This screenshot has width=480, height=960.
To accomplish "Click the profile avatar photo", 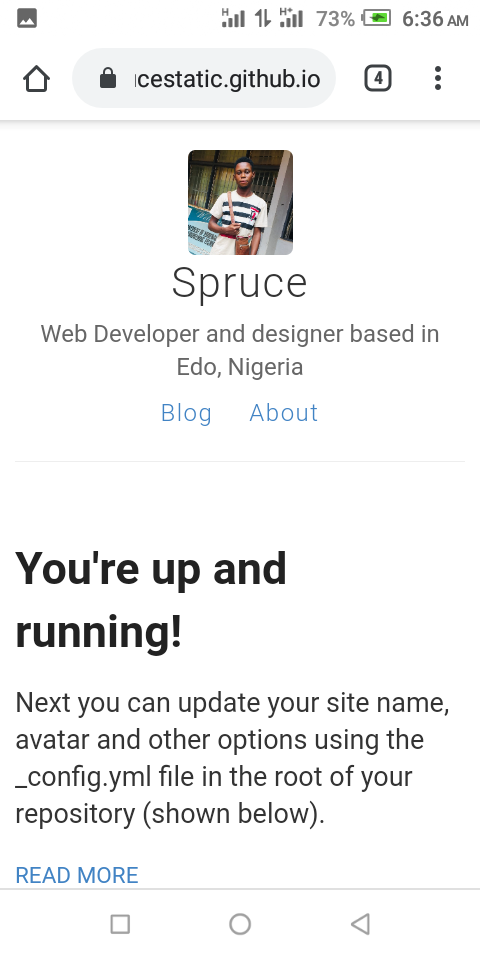I will pyautogui.click(x=240, y=202).
